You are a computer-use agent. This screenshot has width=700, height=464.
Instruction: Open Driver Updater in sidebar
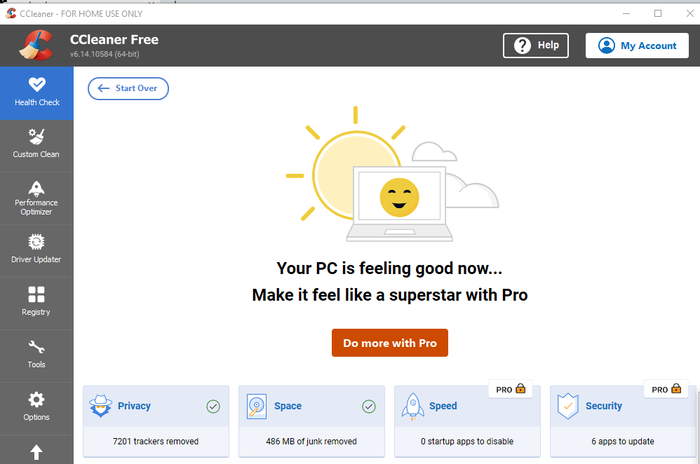click(37, 251)
